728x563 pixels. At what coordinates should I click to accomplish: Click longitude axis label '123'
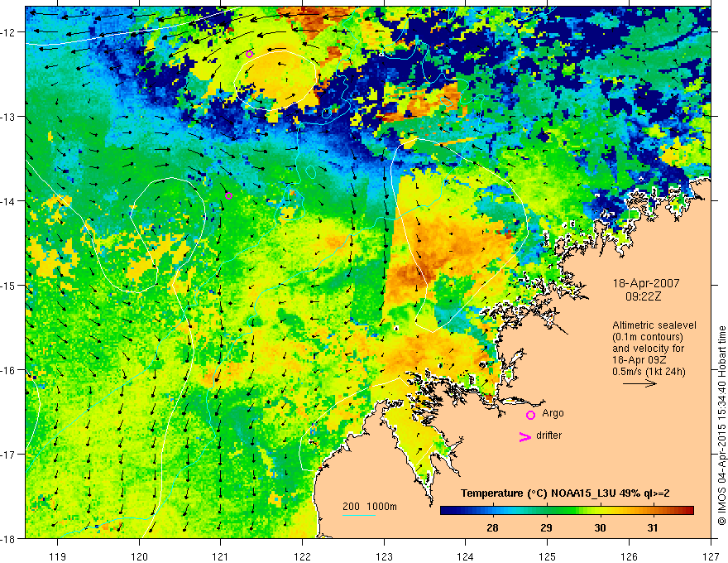pyautogui.click(x=384, y=556)
